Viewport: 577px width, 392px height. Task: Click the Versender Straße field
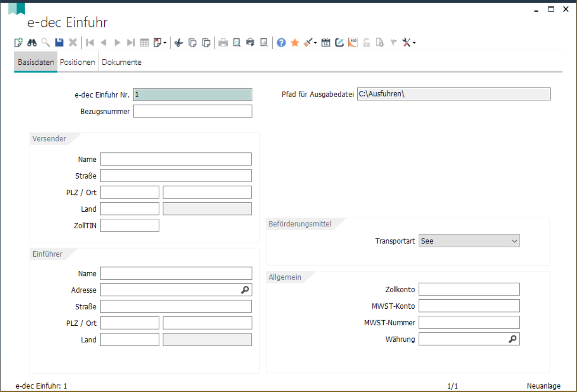[176, 176]
